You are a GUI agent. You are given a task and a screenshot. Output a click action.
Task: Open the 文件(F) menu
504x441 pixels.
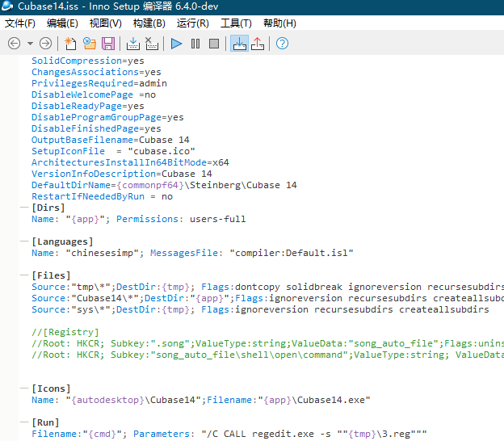[x=20, y=23]
